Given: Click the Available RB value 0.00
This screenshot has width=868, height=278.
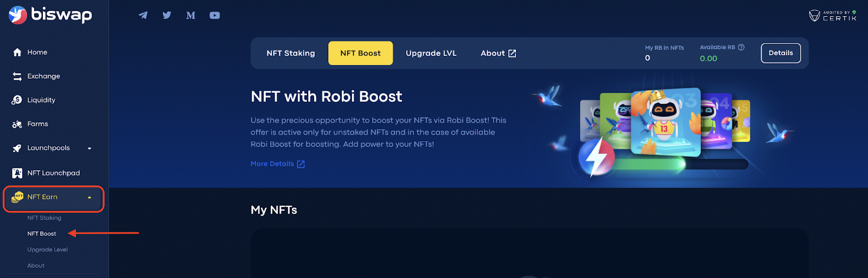Looking at the screenshot, I should (709, 59).
